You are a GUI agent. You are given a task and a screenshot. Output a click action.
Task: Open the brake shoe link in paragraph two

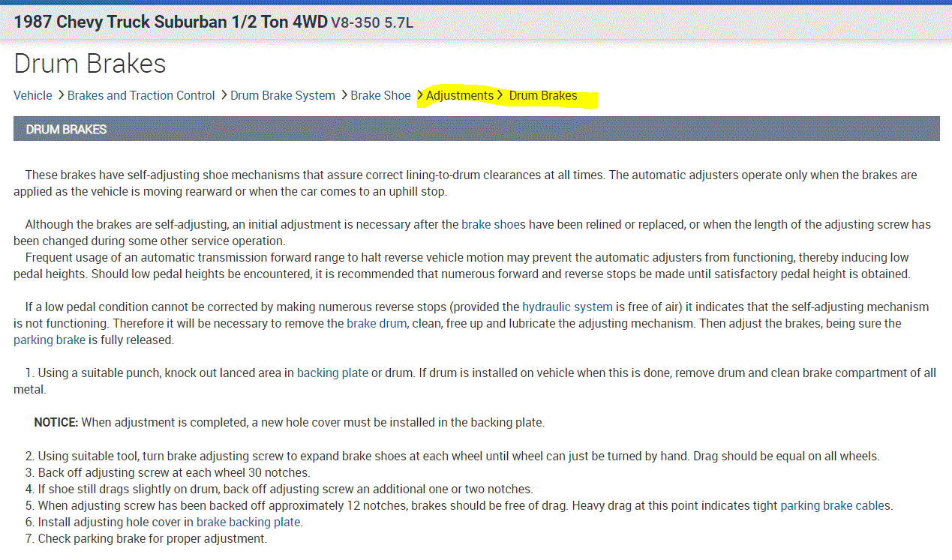tap(491, 224)
